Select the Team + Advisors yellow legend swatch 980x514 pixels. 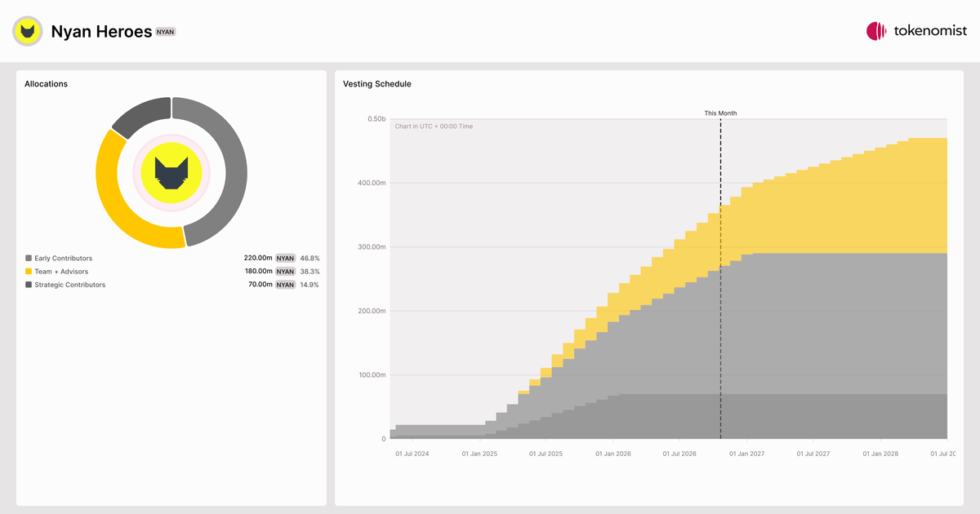click(x=29, y=271)
